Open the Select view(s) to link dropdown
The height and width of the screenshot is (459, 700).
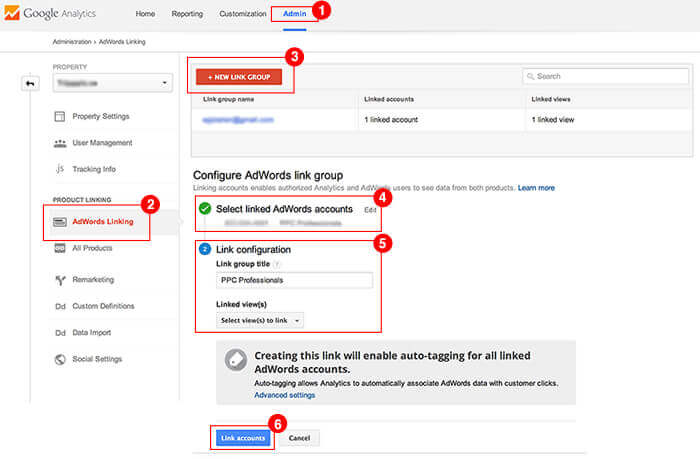(x=260, y=321)
